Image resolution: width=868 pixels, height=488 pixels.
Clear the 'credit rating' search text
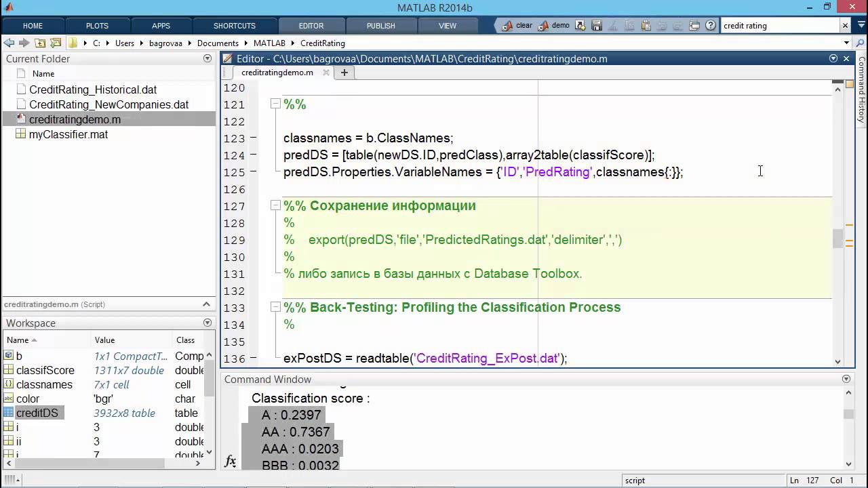click(x=845, y=26)
